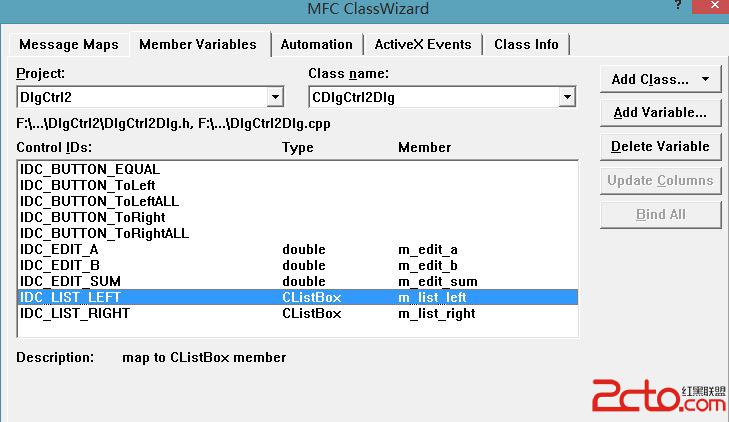This screenshot has height=422, width=729.
Task: Open the Automation tab
Action: (x=317, y=45)
